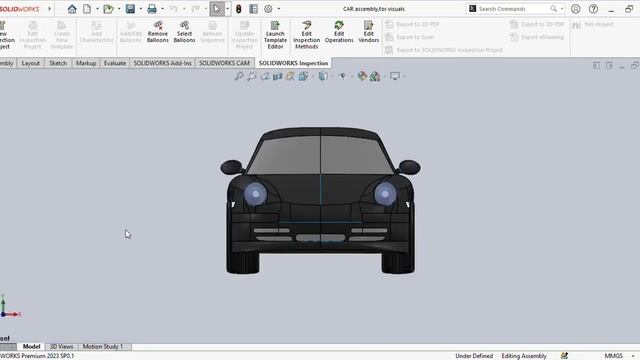Click Remove Balloons

pos(158,32)
